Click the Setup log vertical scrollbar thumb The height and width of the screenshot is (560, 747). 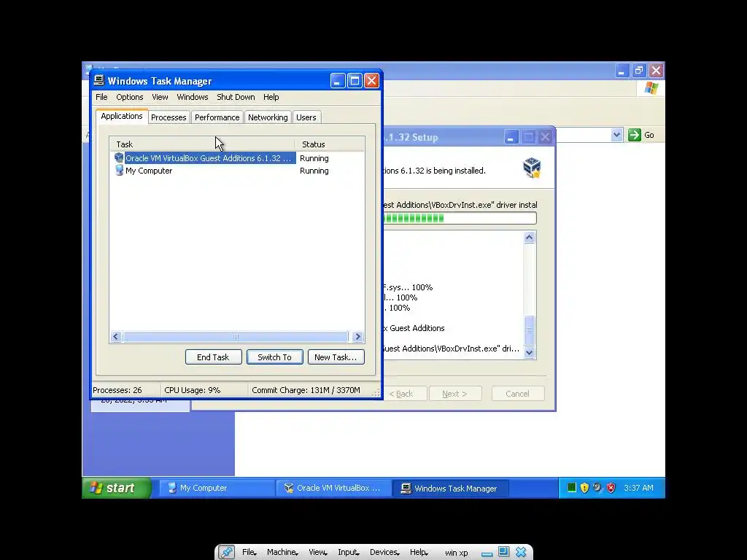click(x=530, y=330)
